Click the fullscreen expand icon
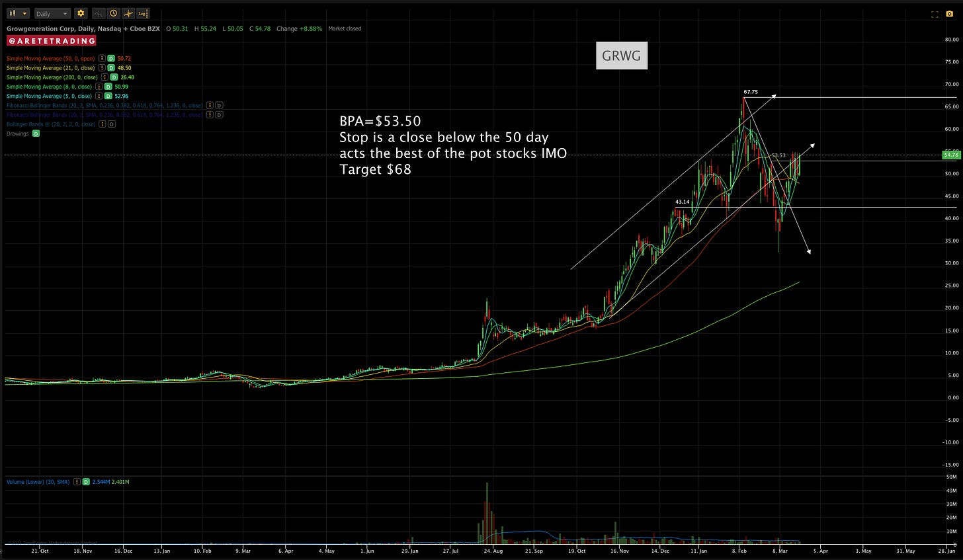963x560 pixels. (x=935, y=14)
